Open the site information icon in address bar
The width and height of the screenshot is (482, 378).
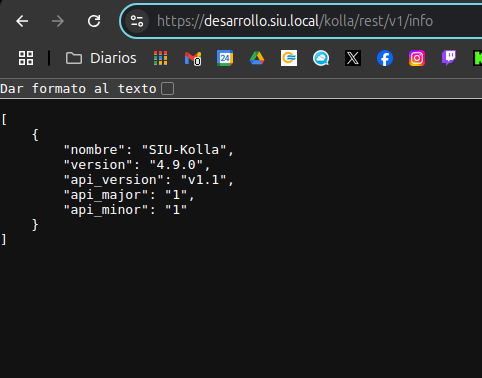(137, 21)
